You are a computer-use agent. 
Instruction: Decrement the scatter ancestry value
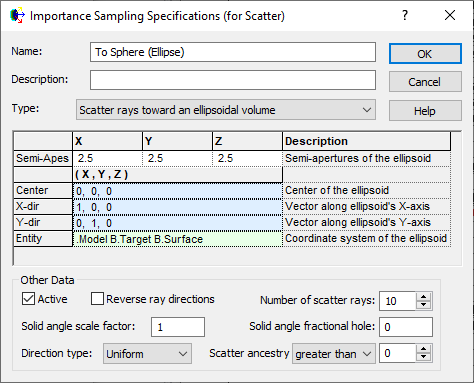(423, 357)
